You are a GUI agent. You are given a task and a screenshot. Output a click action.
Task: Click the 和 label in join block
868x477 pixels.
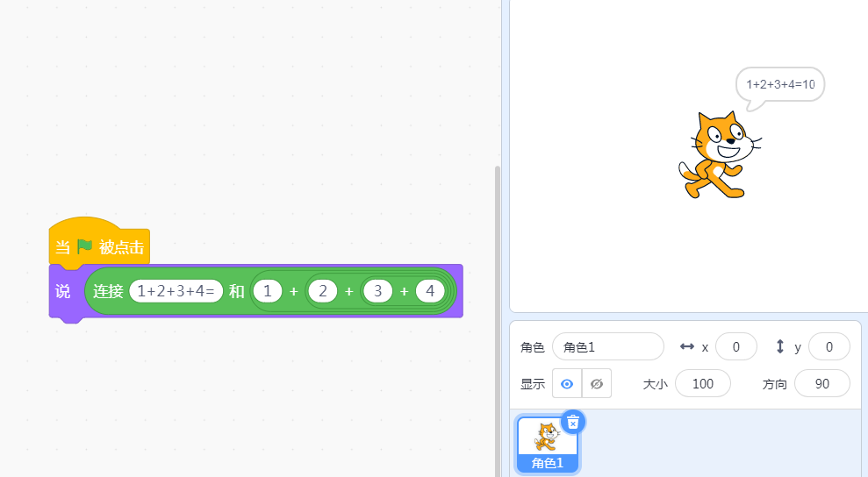pos(237,291)
